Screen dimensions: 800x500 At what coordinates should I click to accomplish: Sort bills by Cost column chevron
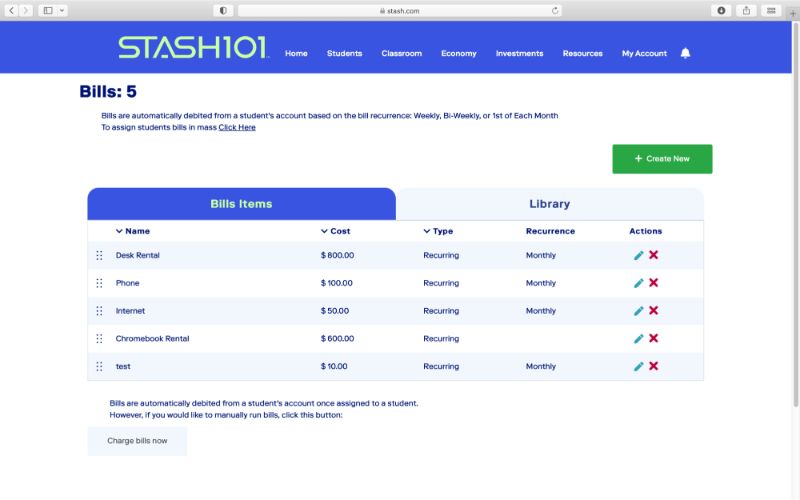click(x=324, y=231)
